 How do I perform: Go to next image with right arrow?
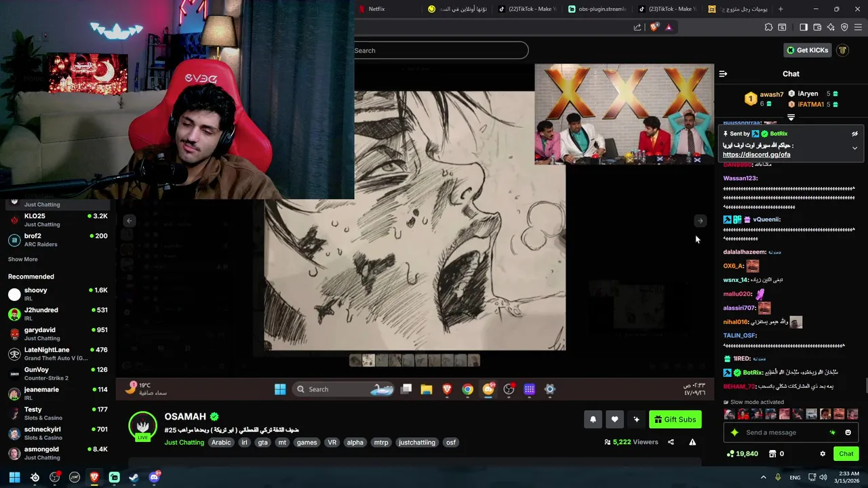point(700,221)
